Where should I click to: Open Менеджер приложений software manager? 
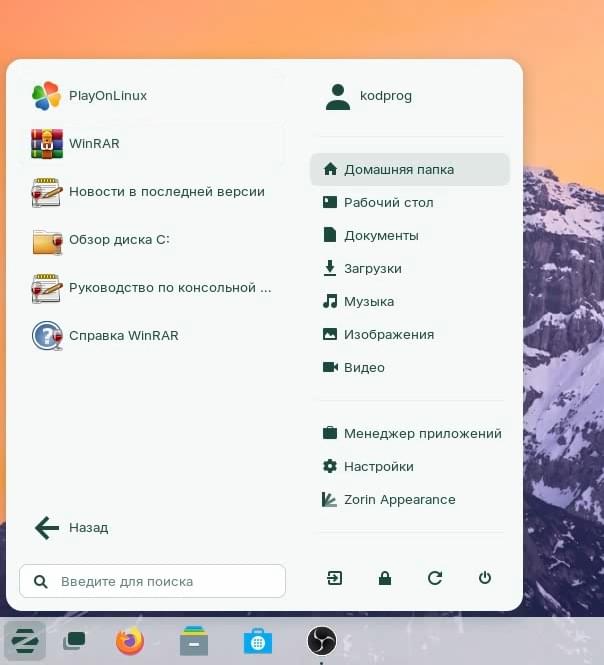[410, 433]
